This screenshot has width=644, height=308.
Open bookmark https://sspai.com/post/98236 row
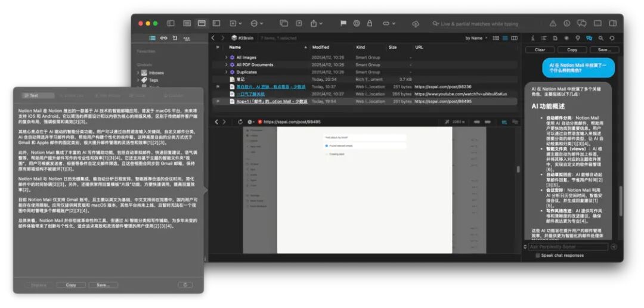tap(365, 86)
